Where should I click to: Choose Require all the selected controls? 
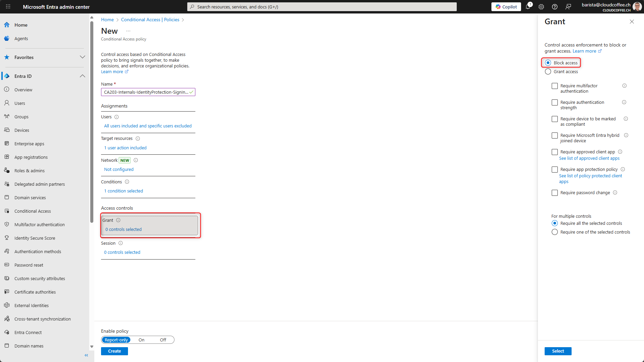(555, 223)
